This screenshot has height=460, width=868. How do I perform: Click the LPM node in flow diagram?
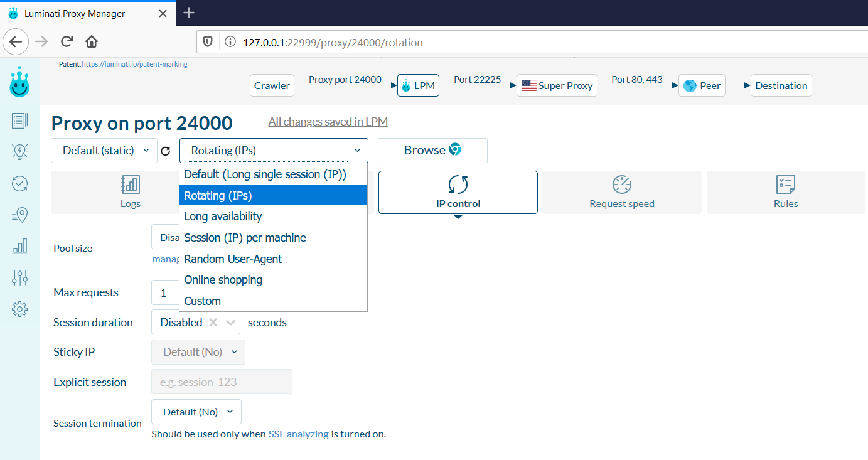click(418, 85)
